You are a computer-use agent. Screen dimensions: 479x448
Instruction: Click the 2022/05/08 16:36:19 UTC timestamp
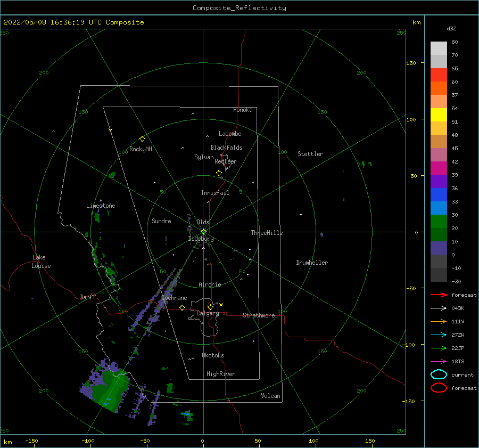point(73,22)
